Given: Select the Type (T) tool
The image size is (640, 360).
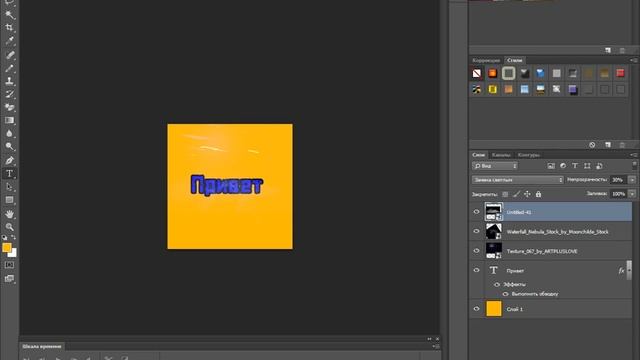Looking at the screenshot, I should point(9,173).
